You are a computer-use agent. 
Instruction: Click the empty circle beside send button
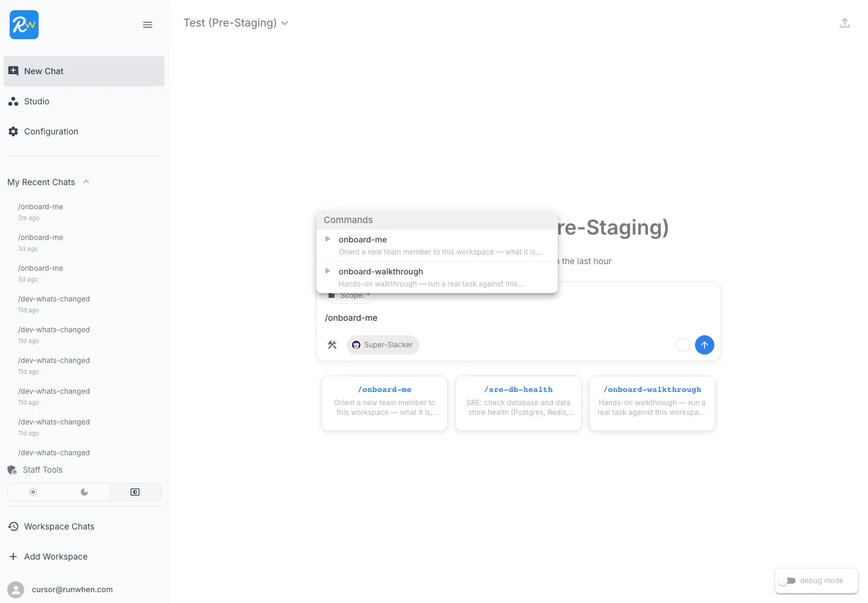point(682,345)
